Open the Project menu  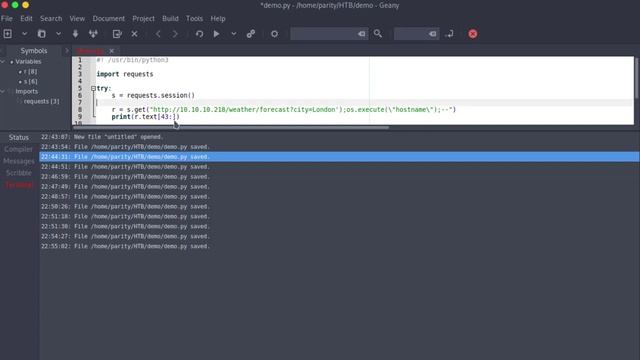(x=143, y=18)
